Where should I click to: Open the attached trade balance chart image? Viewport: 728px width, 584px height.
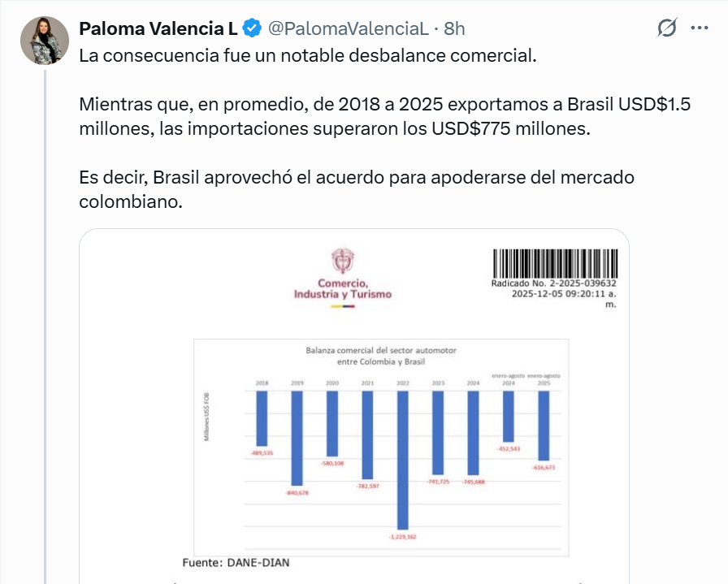click(x=354, y=406)
